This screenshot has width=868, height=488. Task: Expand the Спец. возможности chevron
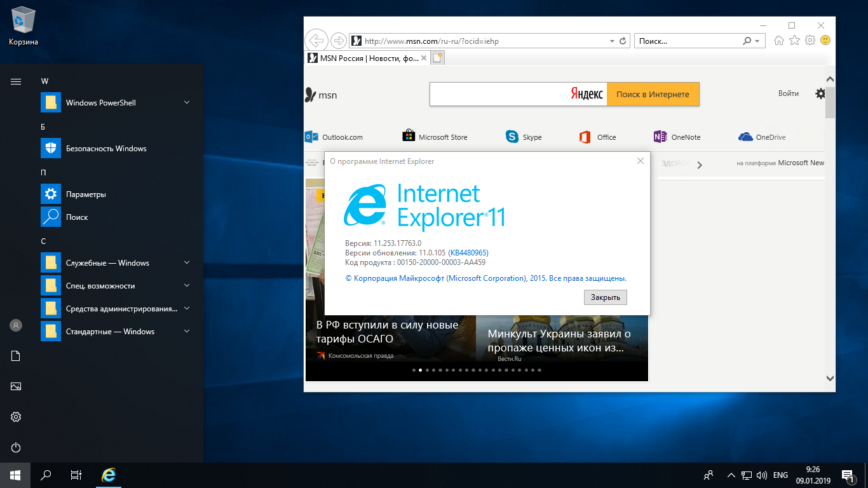tap(187, 285)
